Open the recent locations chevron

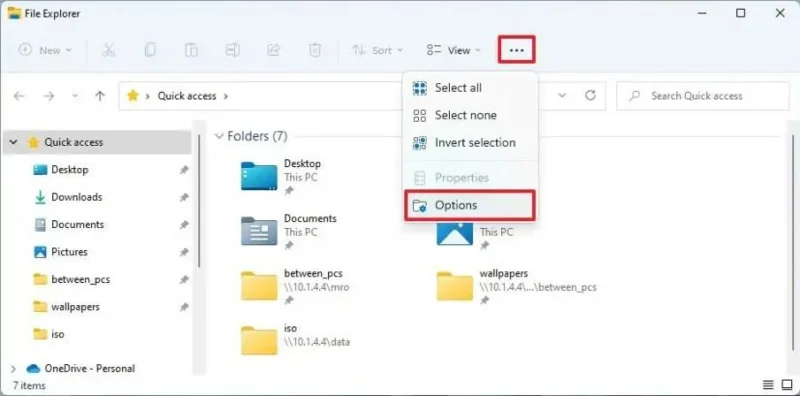(x=75, y=96)
